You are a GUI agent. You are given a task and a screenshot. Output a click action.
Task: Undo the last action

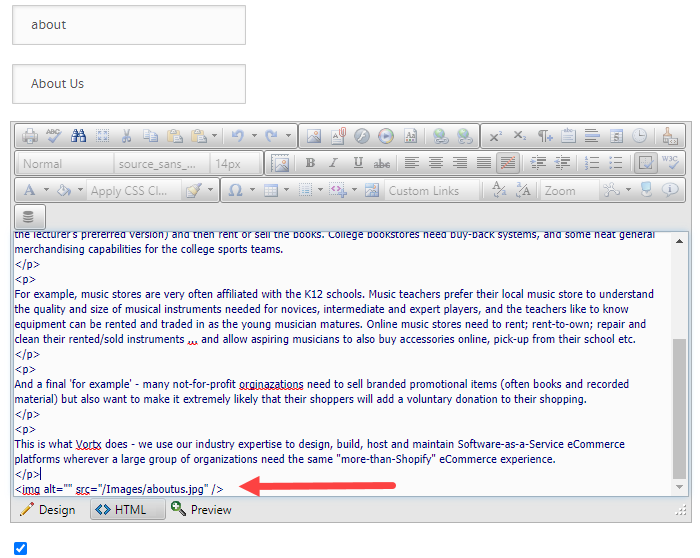(x=238, y=136)
